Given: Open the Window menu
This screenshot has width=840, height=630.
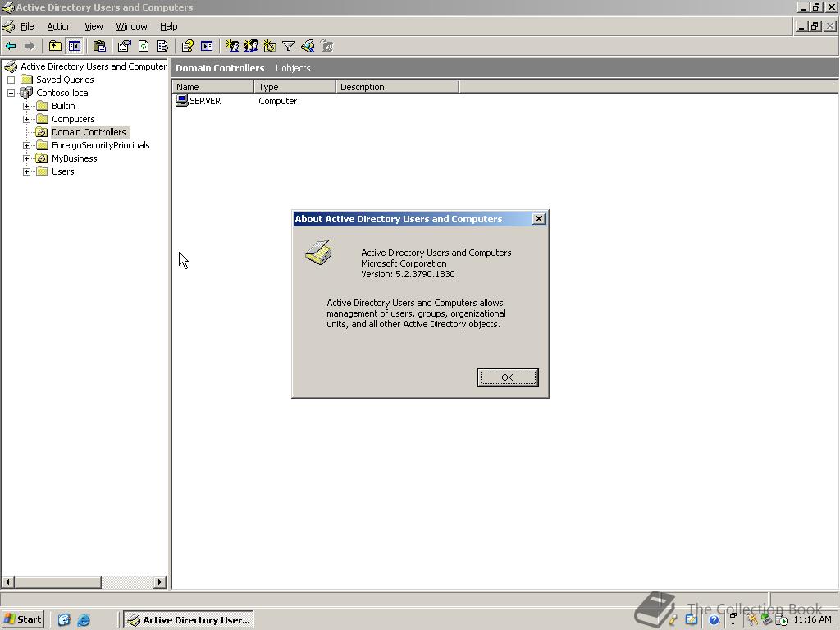Looking at the screenshot, I should (132, 26).
